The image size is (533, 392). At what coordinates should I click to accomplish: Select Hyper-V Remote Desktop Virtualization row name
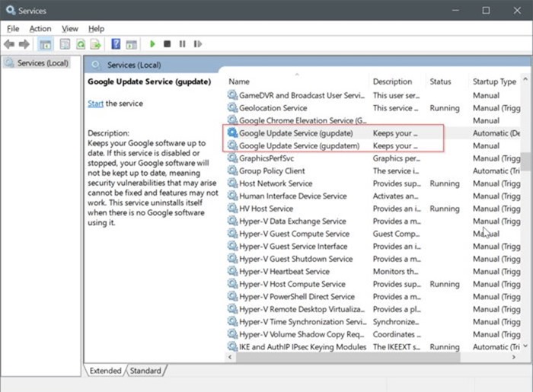pyautogui.click(x=302, y=309)
